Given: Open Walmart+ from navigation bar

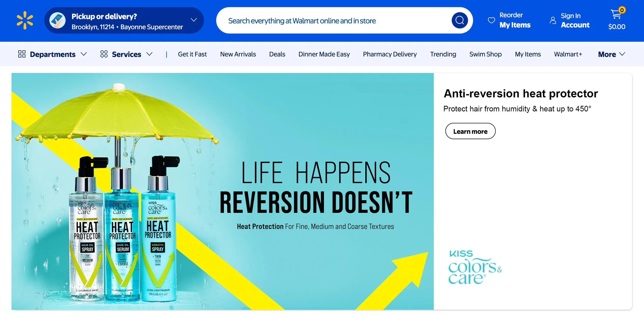Looking at the screenshot, I should (x=568, y=54).
